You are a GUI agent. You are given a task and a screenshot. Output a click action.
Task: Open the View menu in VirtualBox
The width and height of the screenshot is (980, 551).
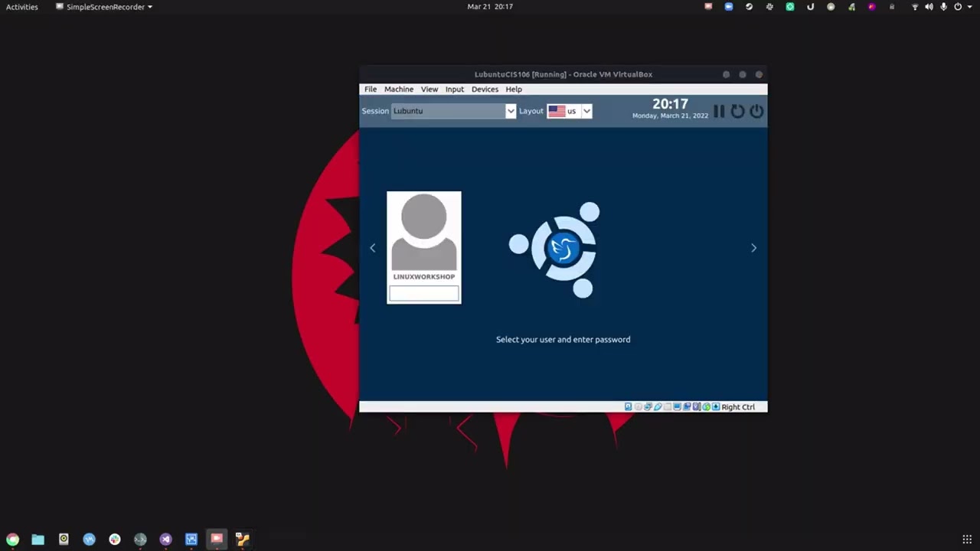coord(430,90)
